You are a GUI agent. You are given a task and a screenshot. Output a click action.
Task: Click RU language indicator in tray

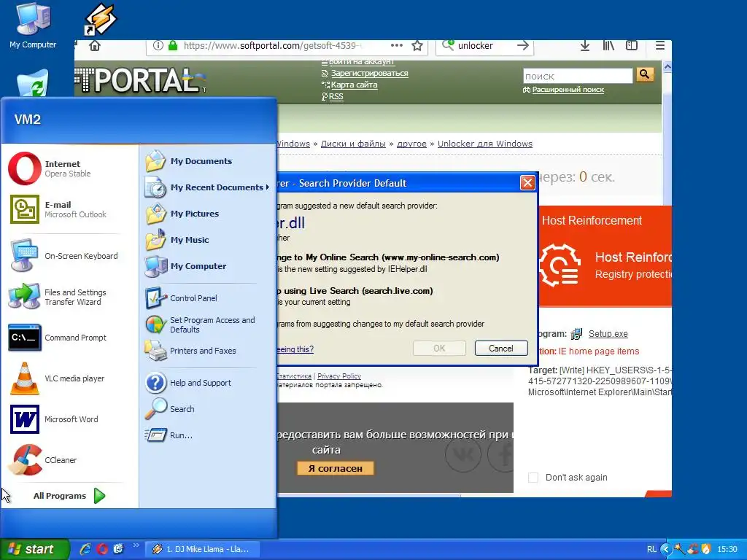(651, 550)
